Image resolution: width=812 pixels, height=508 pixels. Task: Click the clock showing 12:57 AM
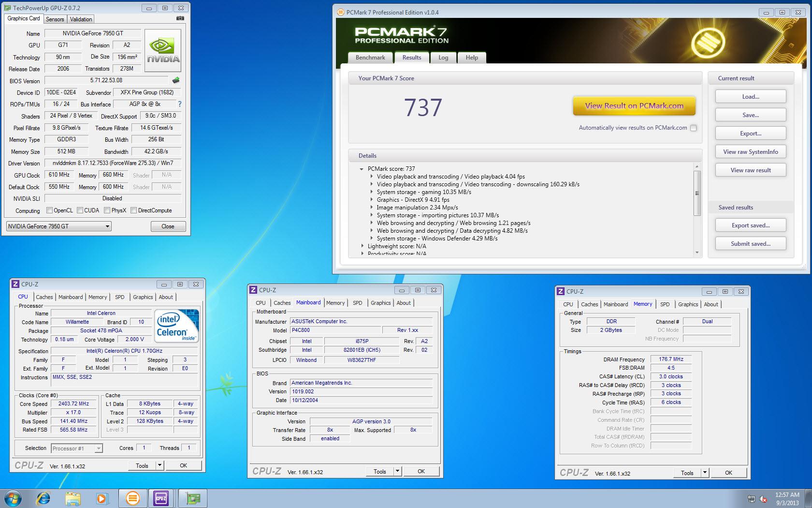787,494
